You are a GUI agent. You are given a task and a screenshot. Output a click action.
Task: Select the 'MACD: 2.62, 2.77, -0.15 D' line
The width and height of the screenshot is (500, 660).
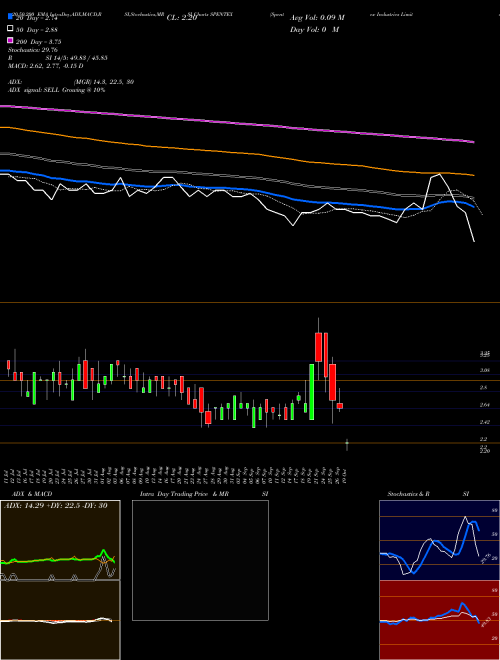click(45, 66)
